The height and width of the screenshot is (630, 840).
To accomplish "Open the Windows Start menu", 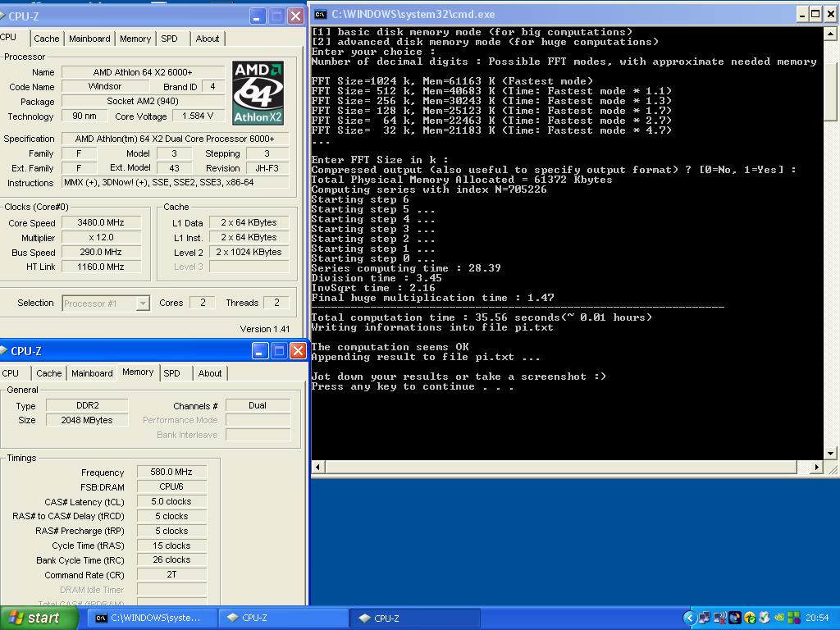I will 38,619.
